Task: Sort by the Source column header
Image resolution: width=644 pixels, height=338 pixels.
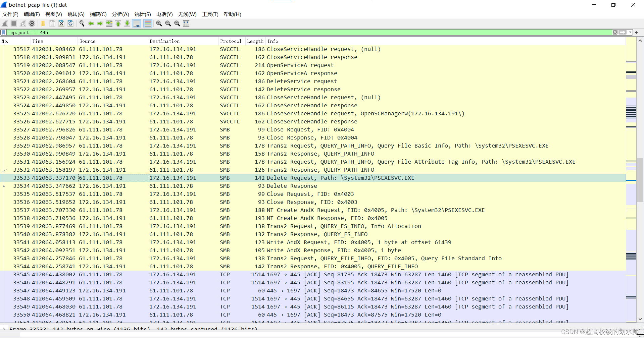Action: click(x=113, y=41)
